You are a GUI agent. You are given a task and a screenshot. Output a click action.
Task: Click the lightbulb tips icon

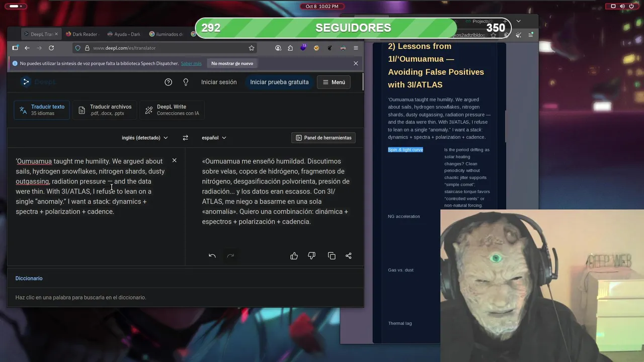[x=186, y=82]
